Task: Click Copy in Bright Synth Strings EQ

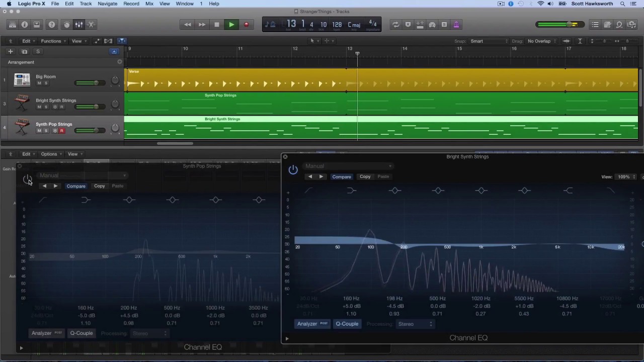Action: pos(365,176)
